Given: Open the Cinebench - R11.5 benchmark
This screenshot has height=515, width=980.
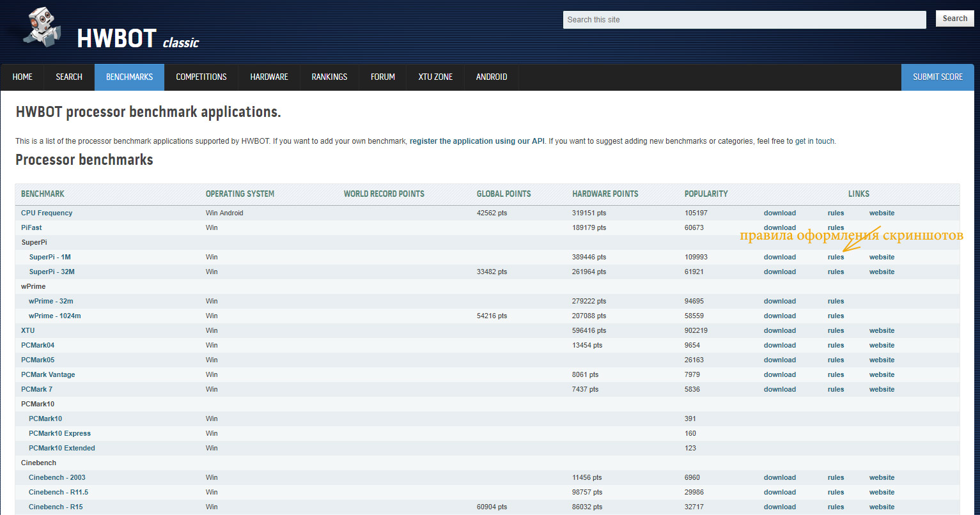Looking at the screenshot, I should (x=59, y=492).
